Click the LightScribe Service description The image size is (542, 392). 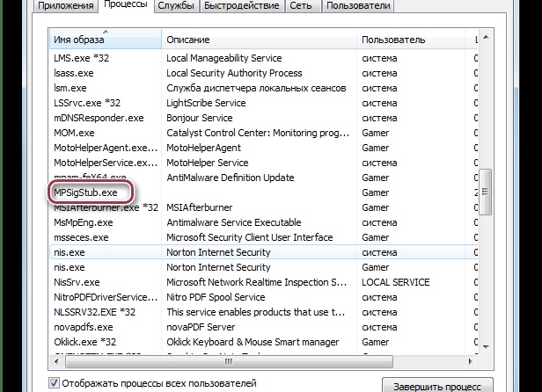pyautogui.click(x=206, y=103)
